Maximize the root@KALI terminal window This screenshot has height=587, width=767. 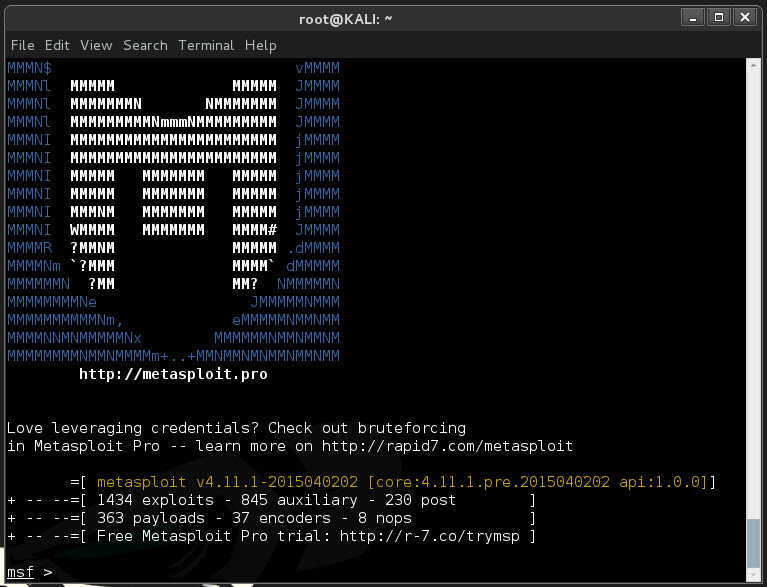719,17
